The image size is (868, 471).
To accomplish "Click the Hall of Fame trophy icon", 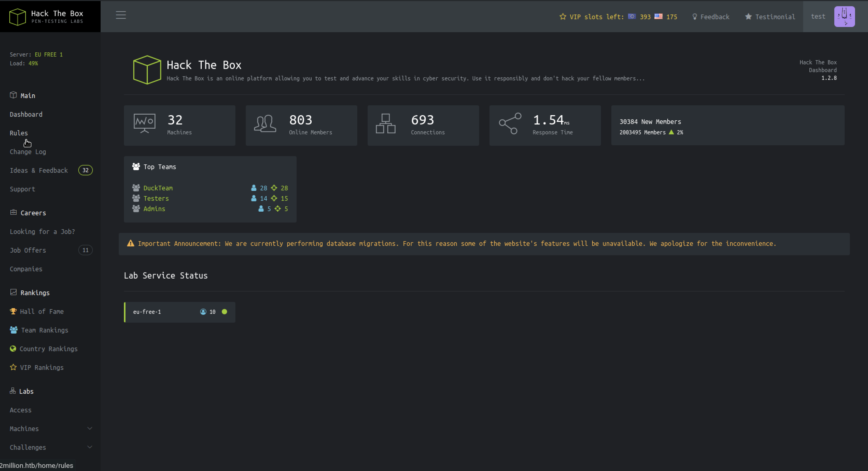I will (x=13, y=311).
